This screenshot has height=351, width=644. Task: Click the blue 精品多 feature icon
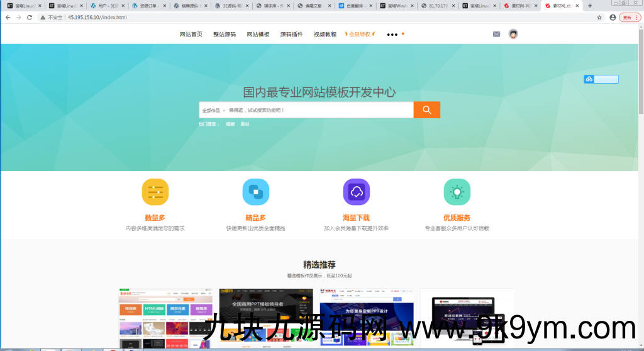[256, 192]
